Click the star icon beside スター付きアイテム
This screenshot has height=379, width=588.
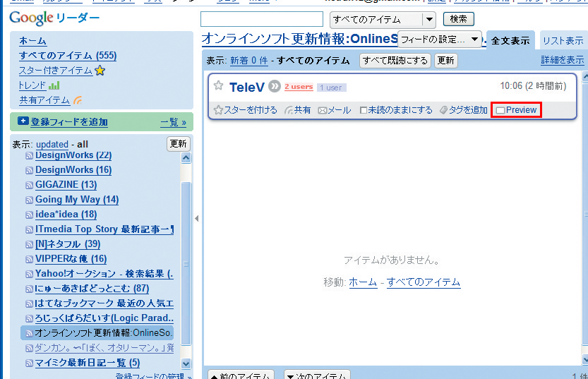(100, 71)
